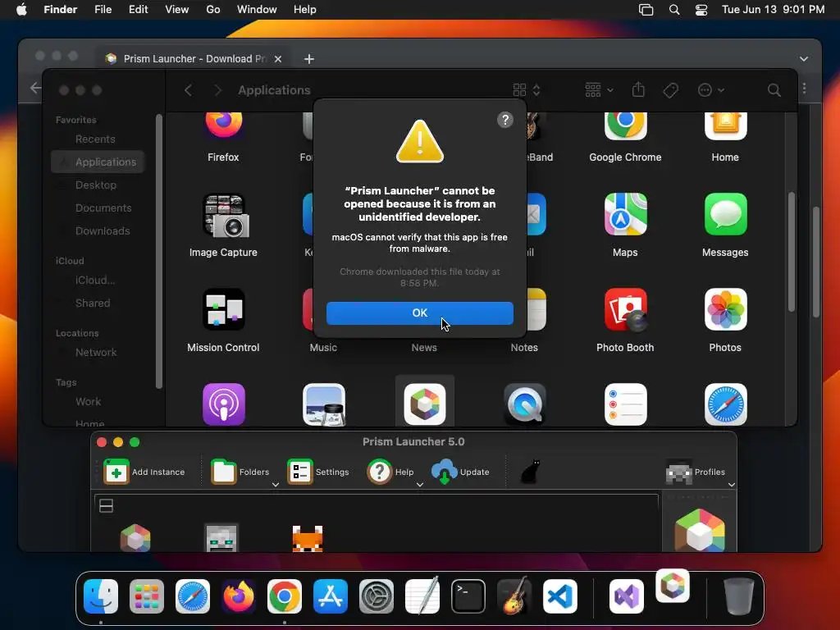This screenshot has height=630, width=840.
Task: Open Settings in Prism Launcher toolbar
Action: click(x=318, y=472)
